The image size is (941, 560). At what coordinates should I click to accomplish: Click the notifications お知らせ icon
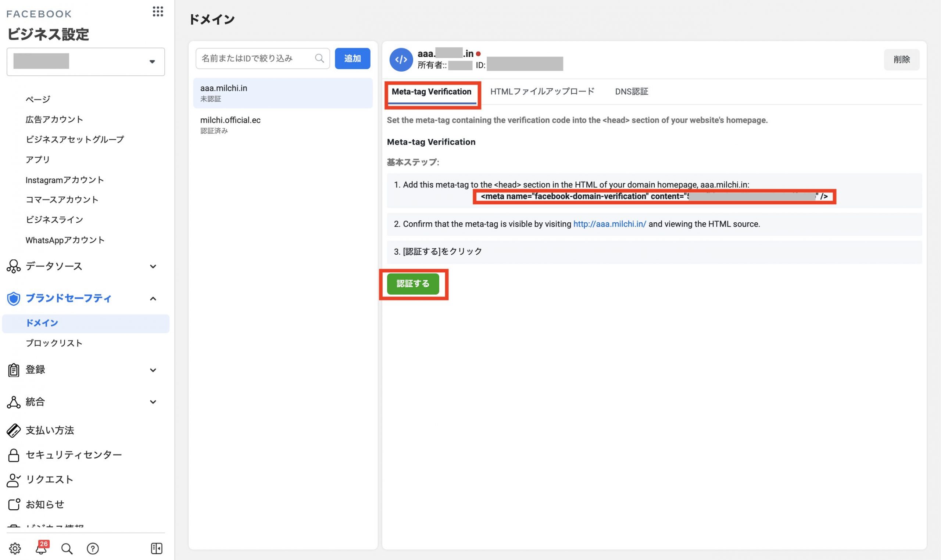14,505
